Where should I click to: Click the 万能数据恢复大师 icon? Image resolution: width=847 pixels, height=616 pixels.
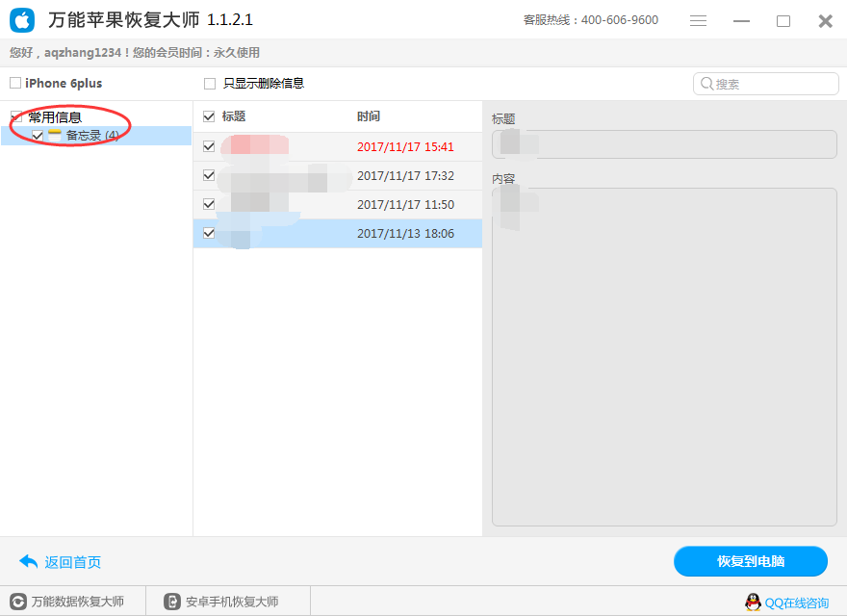[x=18, y=602]
